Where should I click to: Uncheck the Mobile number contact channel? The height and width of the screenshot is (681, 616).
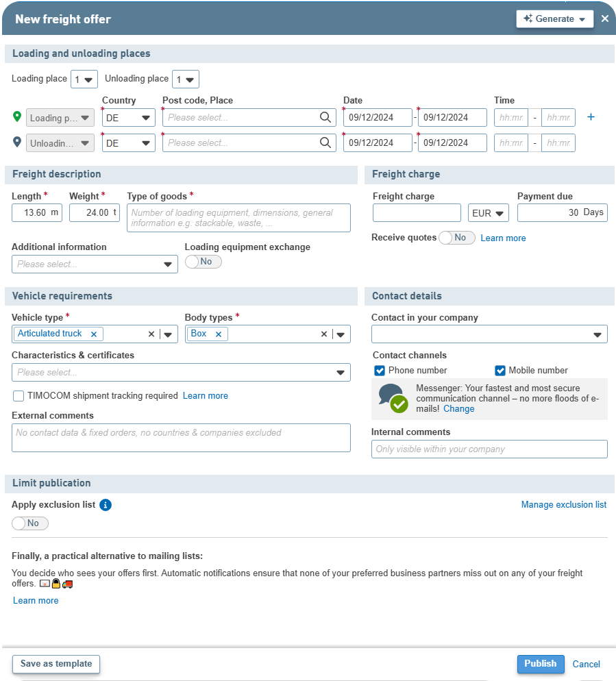tap(500, 371)
